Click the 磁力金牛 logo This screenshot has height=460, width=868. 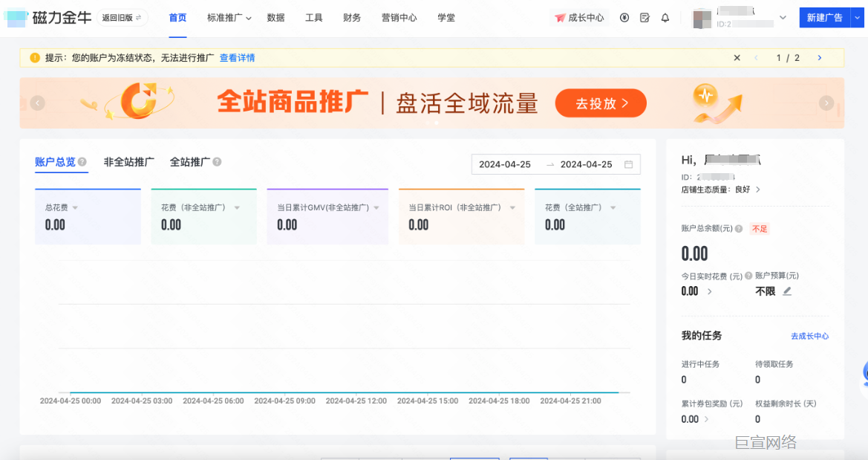click(59, 17)
